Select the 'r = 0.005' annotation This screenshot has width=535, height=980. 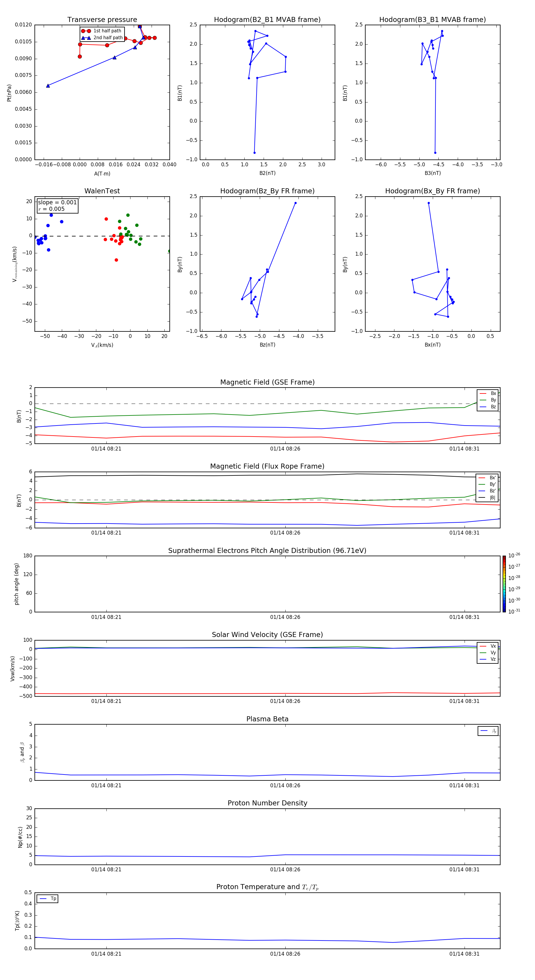(x=51, y=209)
